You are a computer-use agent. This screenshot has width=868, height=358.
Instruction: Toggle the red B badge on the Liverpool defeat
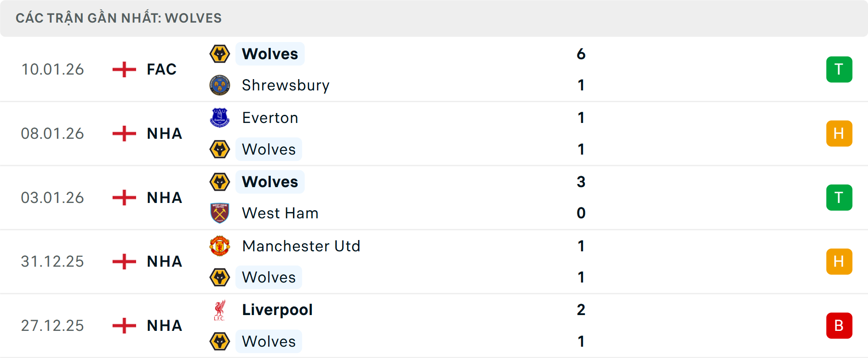tap(839, 325)
